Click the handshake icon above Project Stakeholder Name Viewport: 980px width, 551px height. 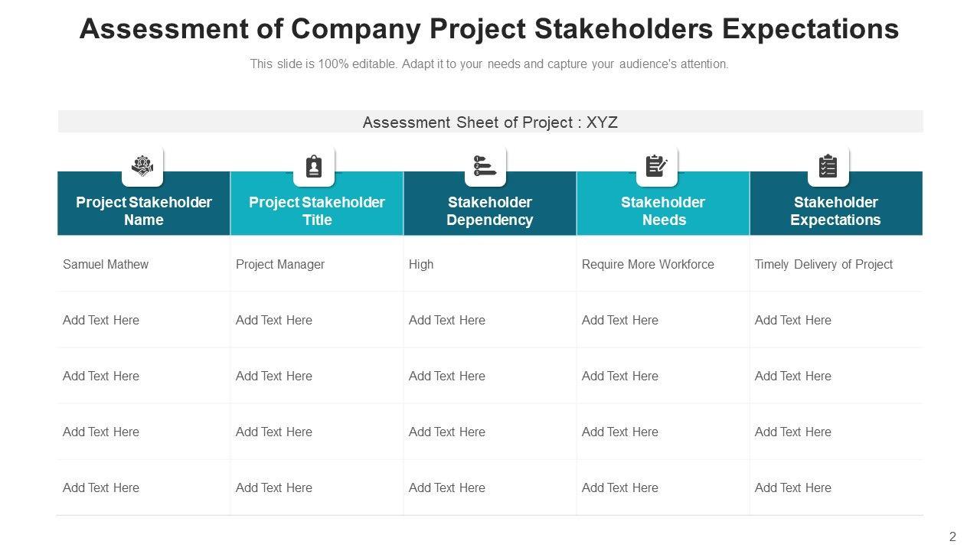[x=142, y=166]
